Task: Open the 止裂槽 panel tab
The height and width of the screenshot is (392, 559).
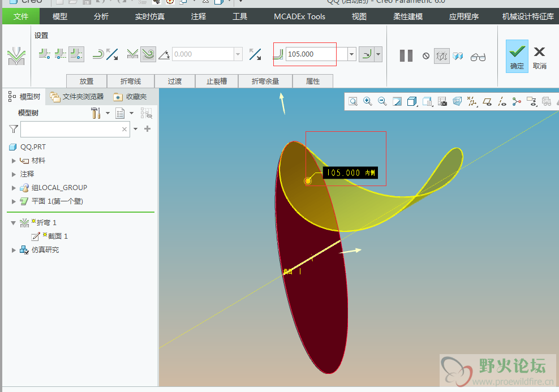Action: [216, 81]
